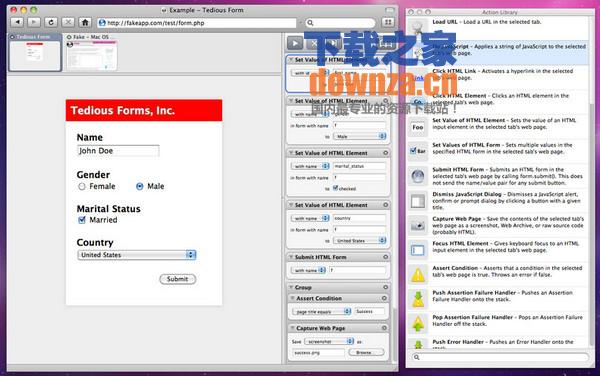Switch to the Fake - Mac OS tab

point(91,52)
